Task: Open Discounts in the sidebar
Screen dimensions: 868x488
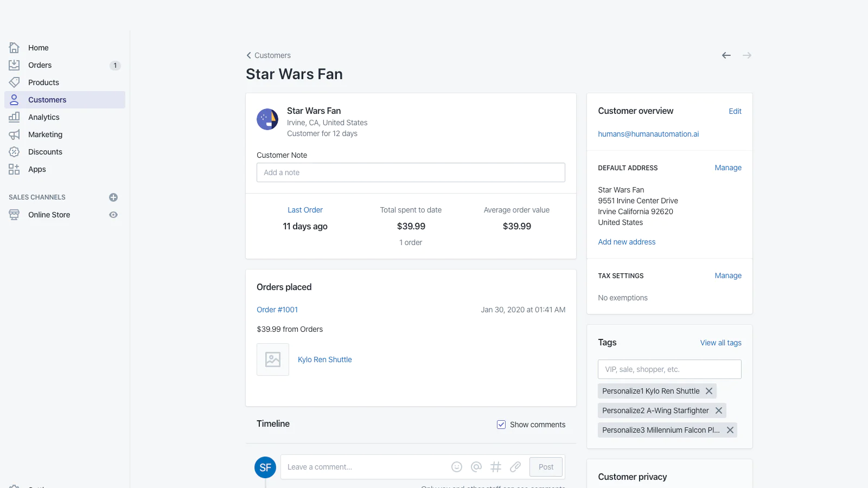Action: coord(65,152)
